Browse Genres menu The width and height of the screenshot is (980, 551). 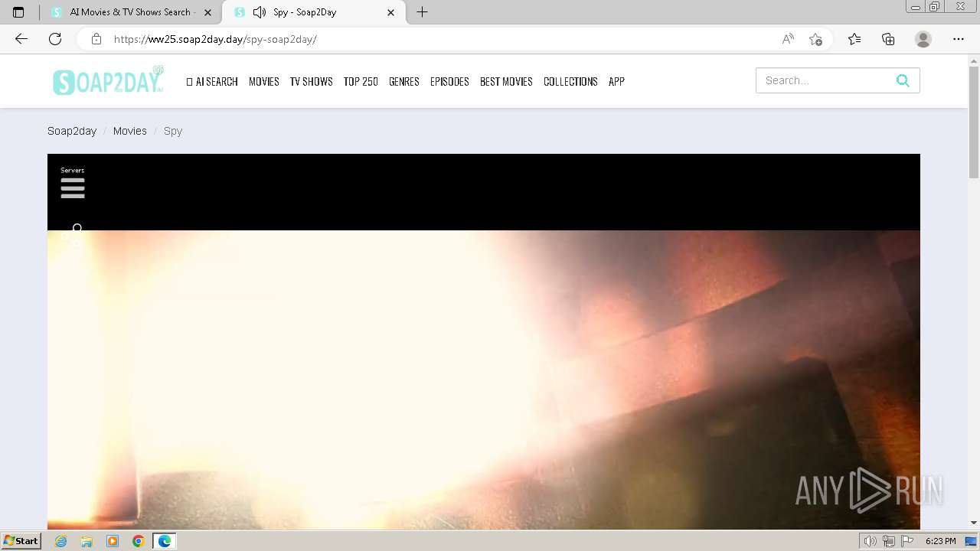click(404, 81)
